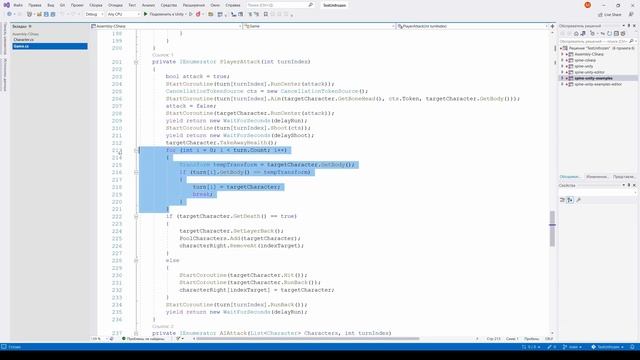Click the Save All toolbar icon
Screen dimensions: 640x360
(x=53, y=14)
